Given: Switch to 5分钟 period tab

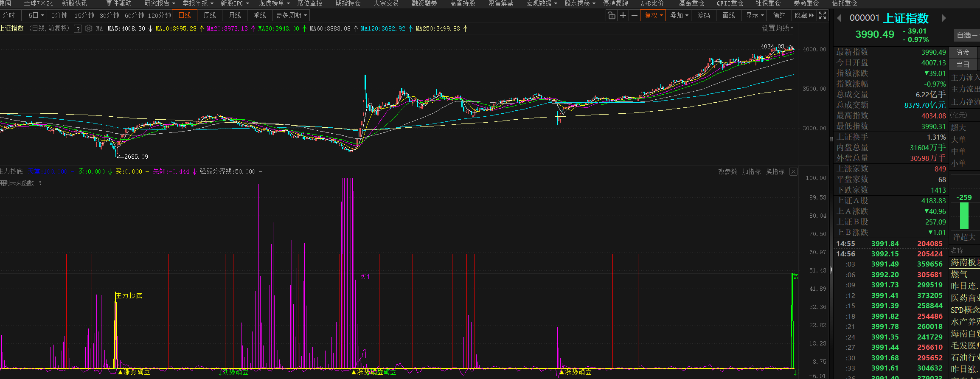Looking at the screenshot, I should (x=59, y=16).
